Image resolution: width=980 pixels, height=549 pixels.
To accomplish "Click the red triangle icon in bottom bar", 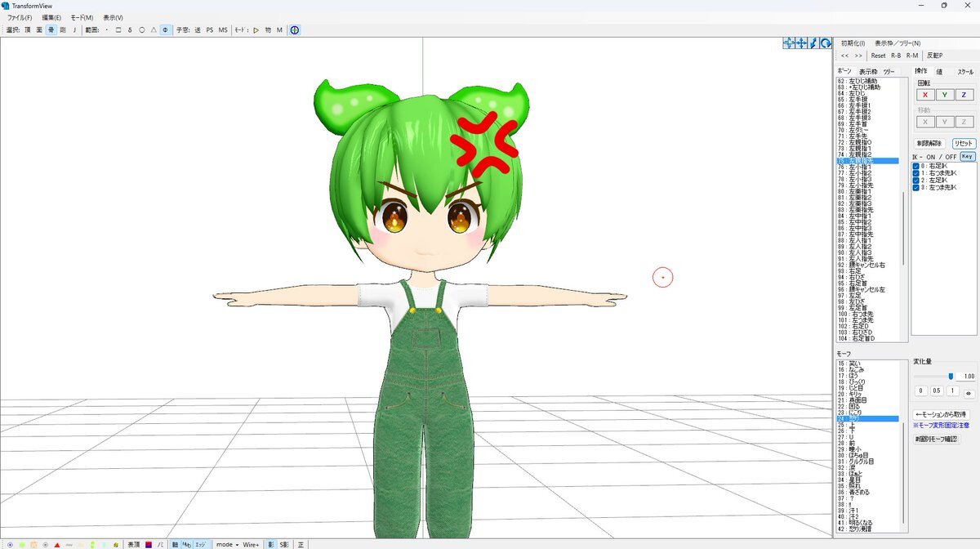I will [57, 544].
